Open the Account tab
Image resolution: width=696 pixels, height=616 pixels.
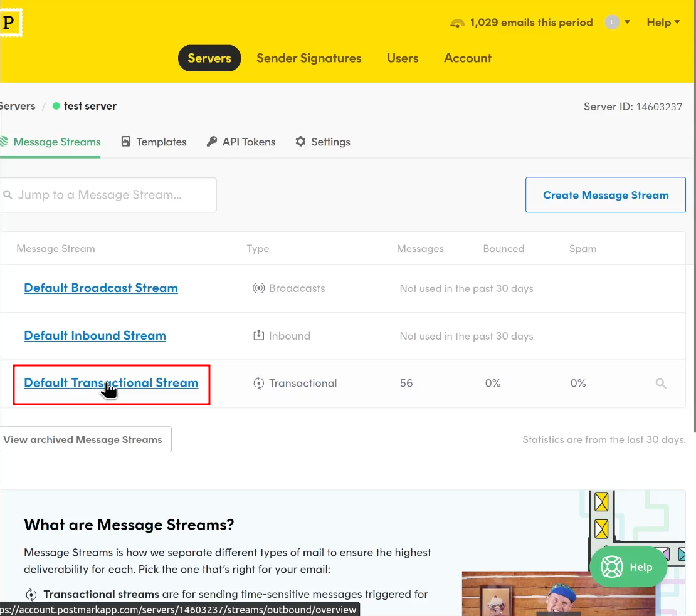point(468,58)
